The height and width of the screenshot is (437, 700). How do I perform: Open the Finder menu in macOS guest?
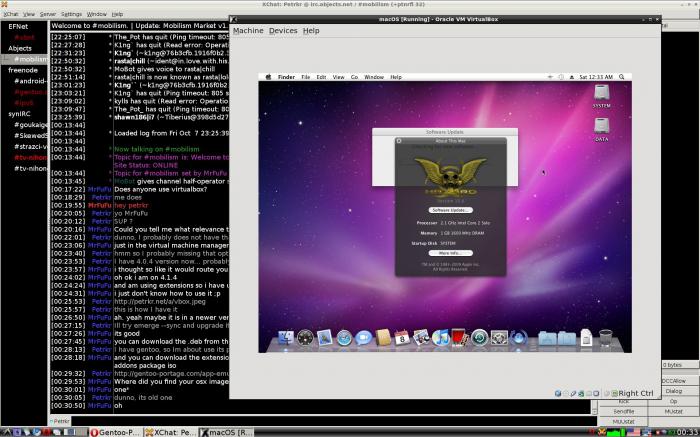point(286,77)
